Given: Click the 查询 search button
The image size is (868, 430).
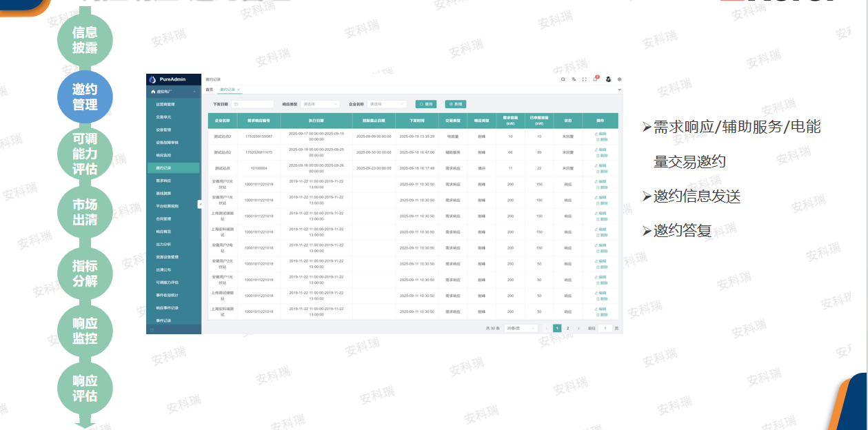Looking at the screenshot, I should coord(425,104).
